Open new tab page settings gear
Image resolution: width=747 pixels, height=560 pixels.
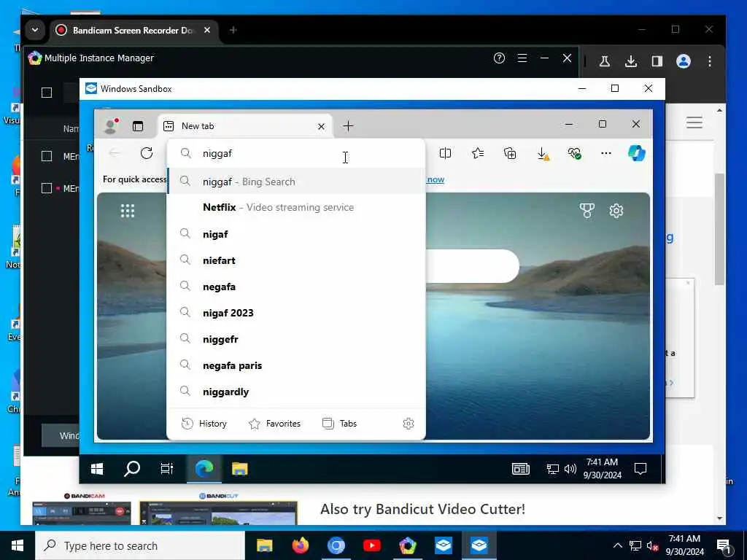pos(616,211)
